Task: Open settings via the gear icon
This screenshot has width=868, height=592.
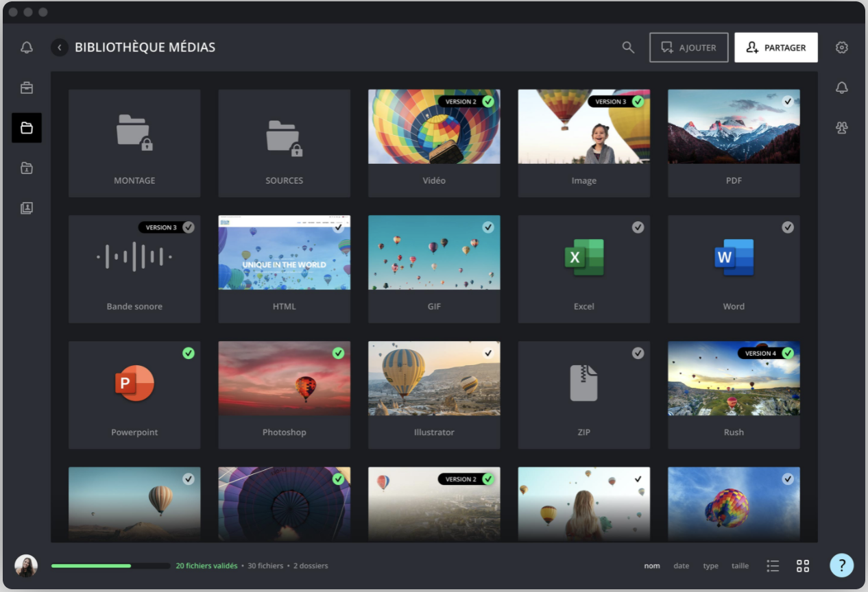Action: click(842, 47)
